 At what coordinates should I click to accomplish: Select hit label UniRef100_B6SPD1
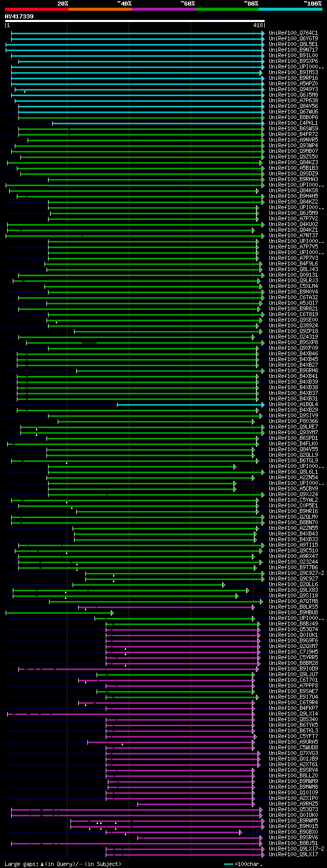[x=293, y=438]
